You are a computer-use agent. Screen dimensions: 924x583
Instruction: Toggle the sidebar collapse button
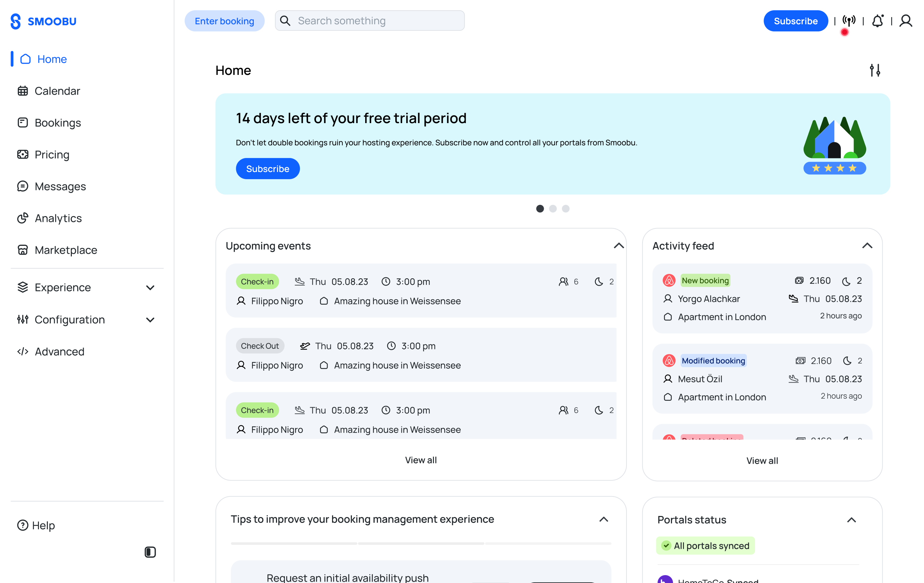[150, 552]
